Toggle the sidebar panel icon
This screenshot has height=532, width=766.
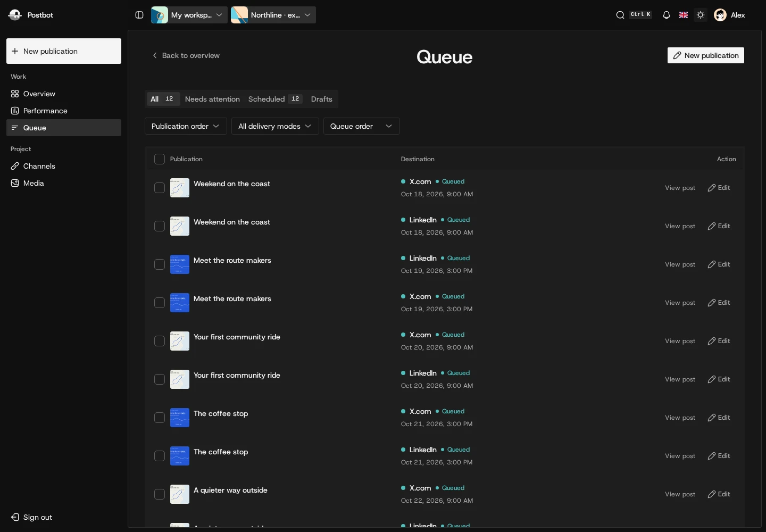tap(139, 15)
